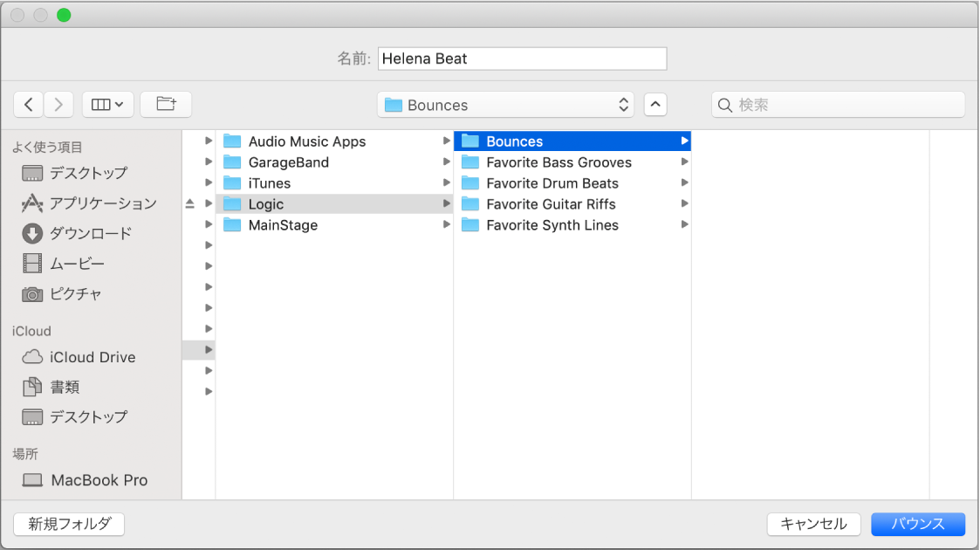Image resolution: width=980 pixels, height=550 pixels.
Task: Click the バウンス button
Action: coord(918,524)
